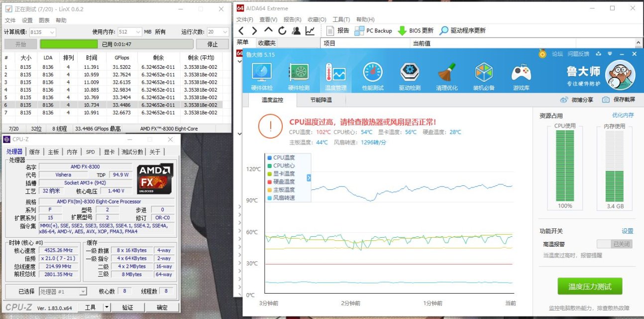Toggle 风扇转速 legend series in chart

point(281,197)
